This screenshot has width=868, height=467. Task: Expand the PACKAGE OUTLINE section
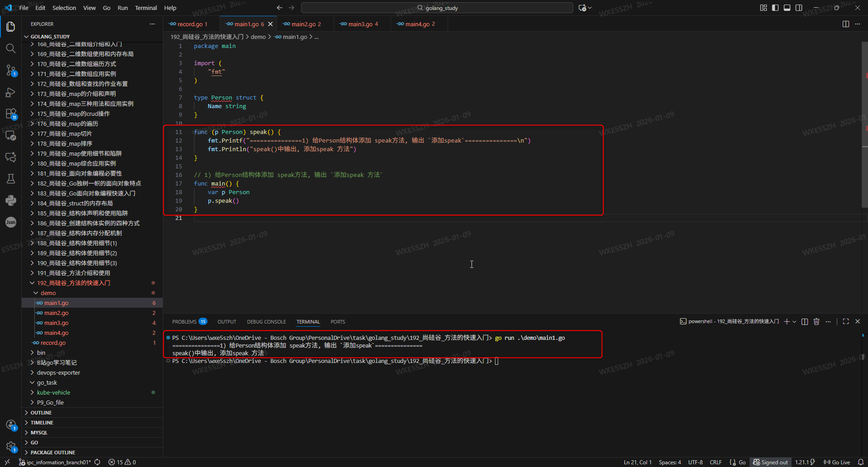pyautogui.click(x=53, y=453)
